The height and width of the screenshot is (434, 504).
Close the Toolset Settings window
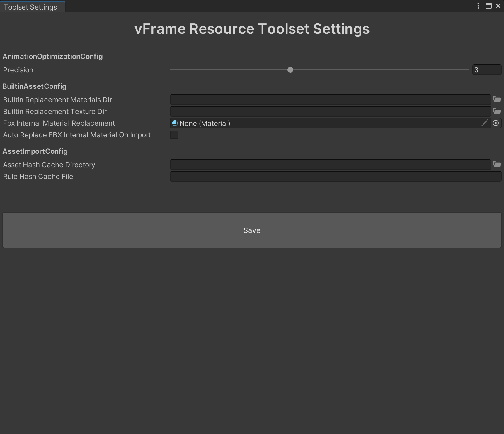coord(498,6)
